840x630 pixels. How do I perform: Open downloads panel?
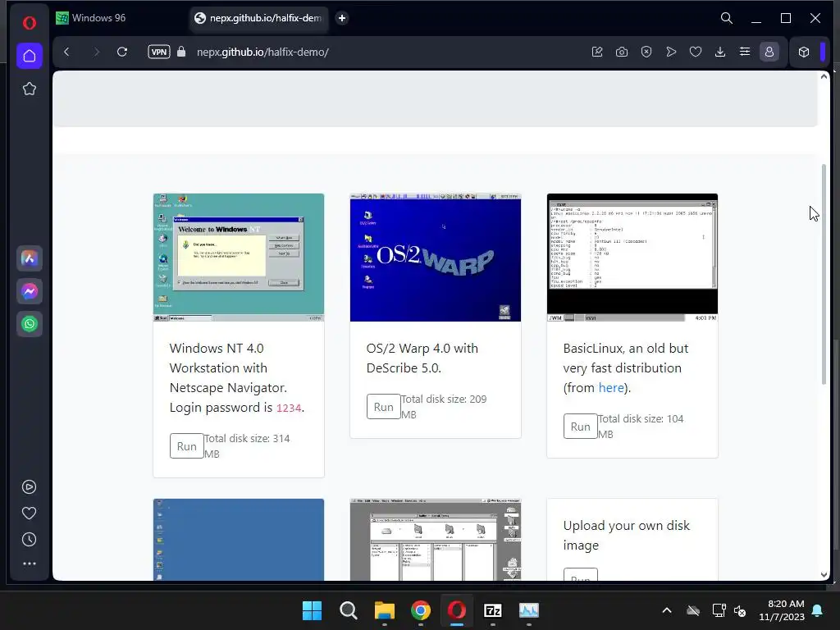click(x=720, y=52)
